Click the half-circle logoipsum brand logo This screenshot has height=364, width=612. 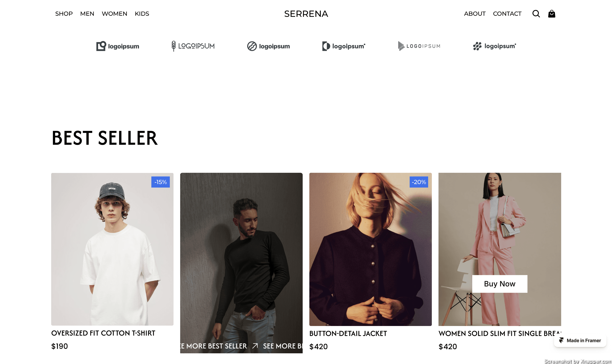click(344, 46)
